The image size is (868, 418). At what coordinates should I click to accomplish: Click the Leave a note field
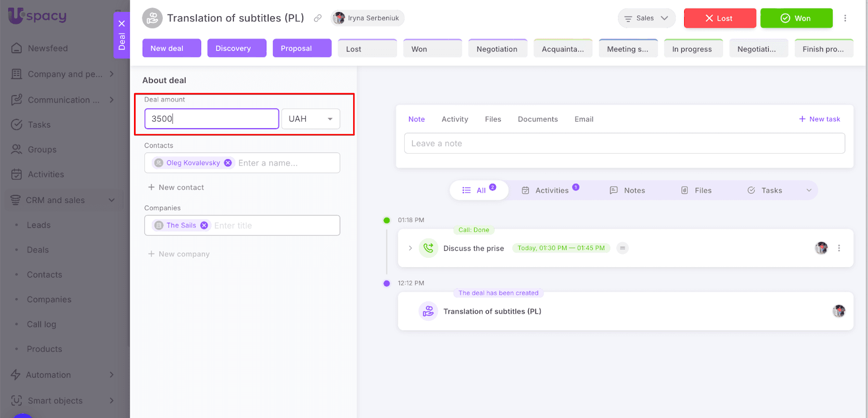(x=624, y=144)
